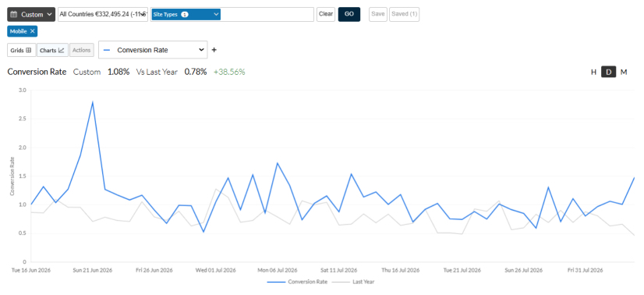Click the 'Fri 31 Jul 2026' axis label

[586, 270]
